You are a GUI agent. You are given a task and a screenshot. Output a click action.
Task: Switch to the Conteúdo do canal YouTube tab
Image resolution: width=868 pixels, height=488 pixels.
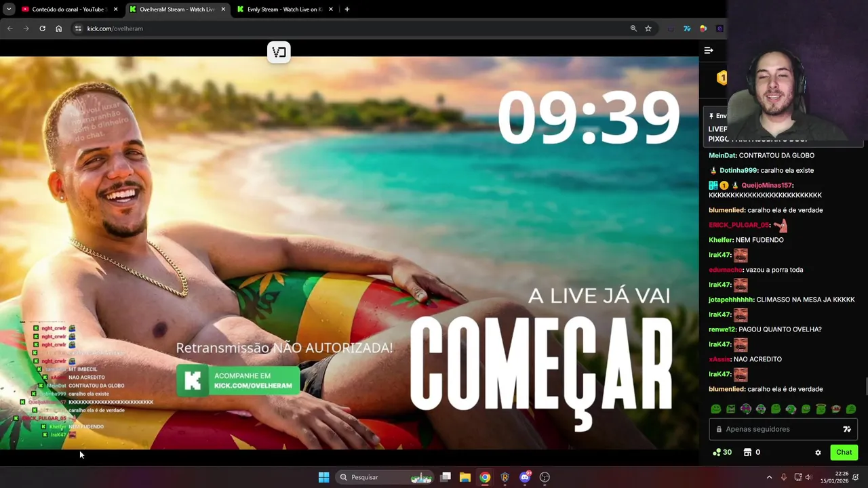point(68,9)
